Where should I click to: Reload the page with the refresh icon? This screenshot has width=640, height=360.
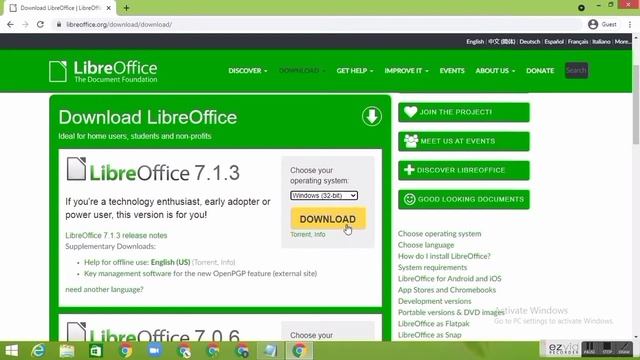[x=40, y=24]
